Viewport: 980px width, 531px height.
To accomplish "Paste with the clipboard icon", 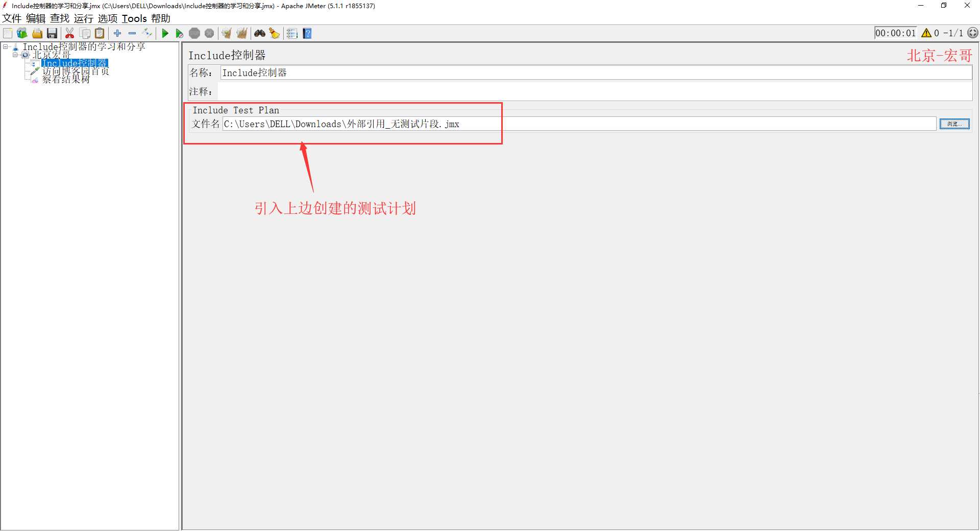I will [x=100, y=34].
